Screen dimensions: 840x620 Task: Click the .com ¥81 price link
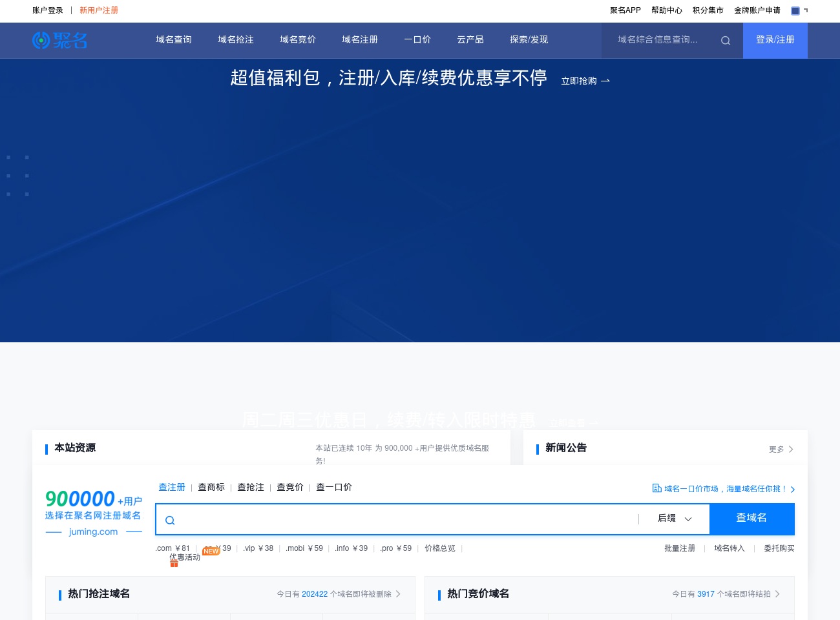pyautogui.click(x=173, y=548)
